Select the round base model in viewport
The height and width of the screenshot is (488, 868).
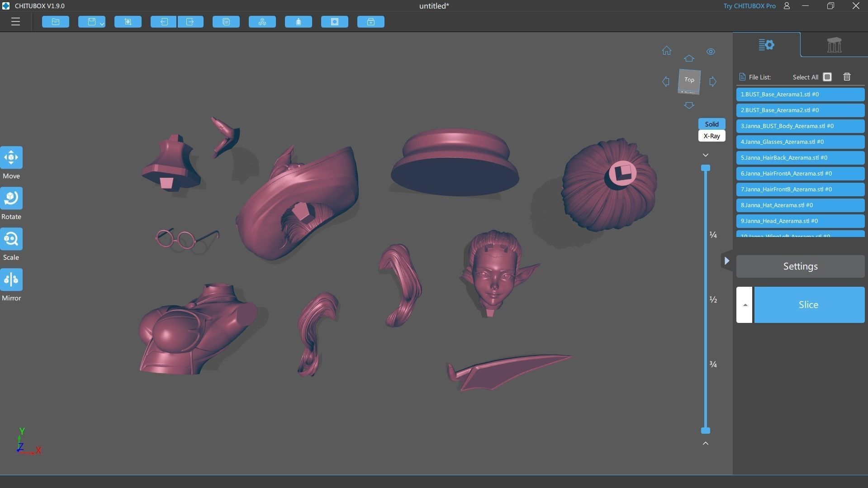(x=455, y=163)
